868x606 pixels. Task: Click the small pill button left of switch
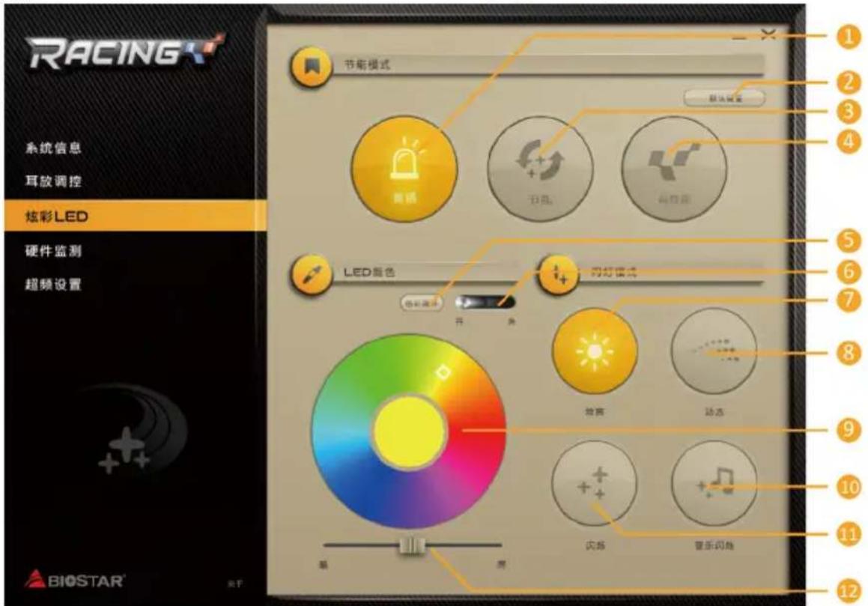(422, 303)
